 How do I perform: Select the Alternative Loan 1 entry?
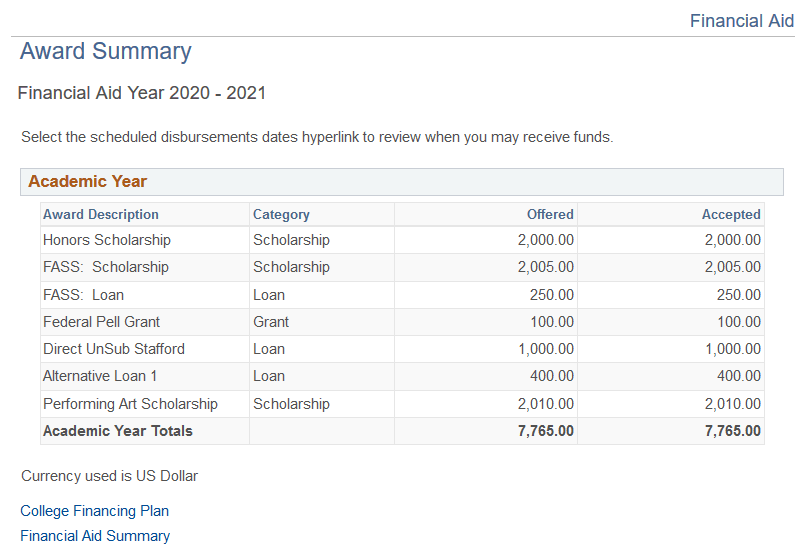[100, 376]
